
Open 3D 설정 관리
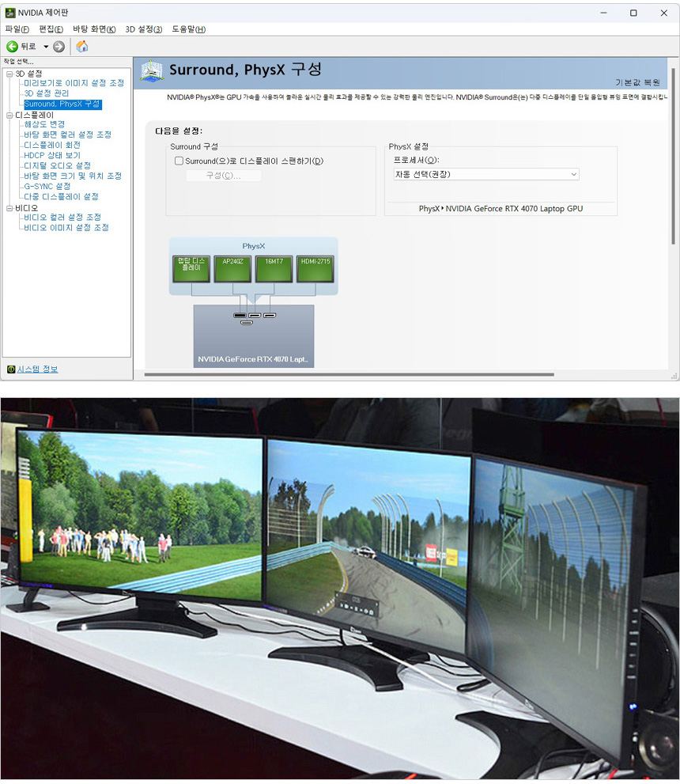(x=47, y=93)
